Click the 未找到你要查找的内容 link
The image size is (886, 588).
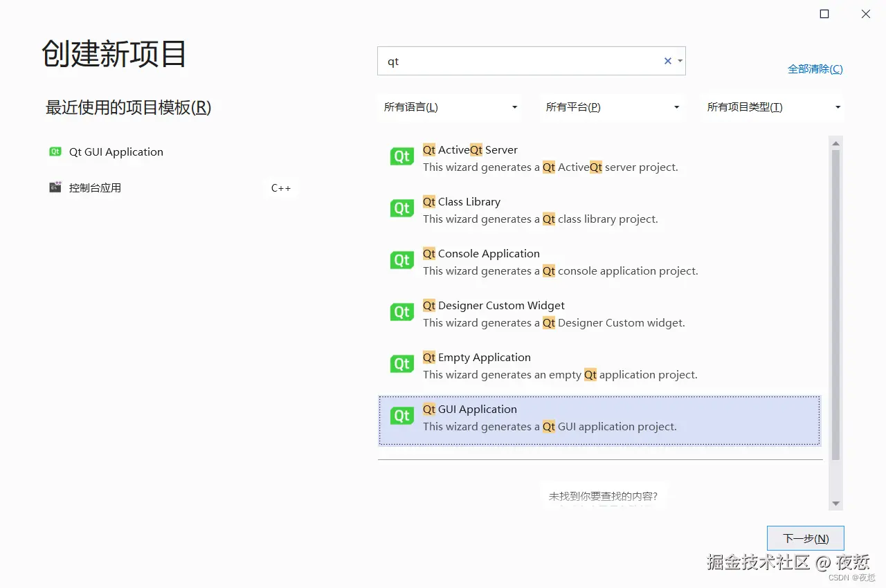(x=603, y=495)
